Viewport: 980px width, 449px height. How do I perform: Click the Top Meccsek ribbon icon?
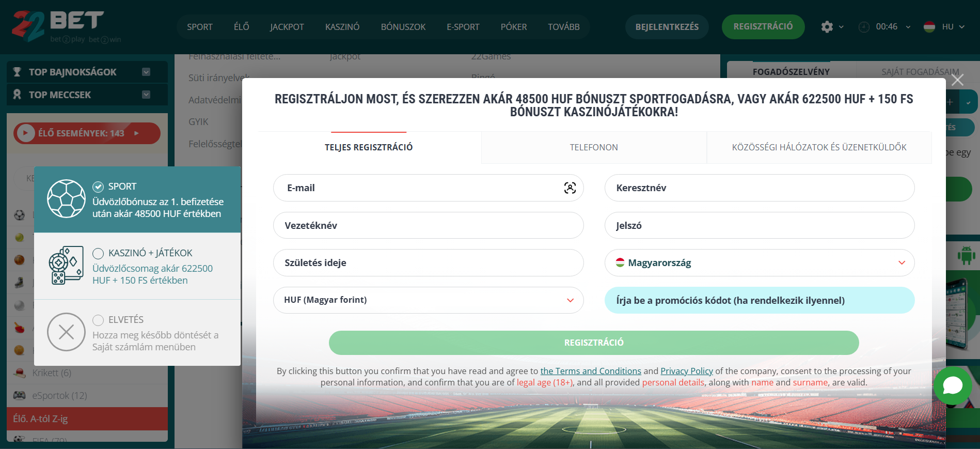click(x=17, y=95)
